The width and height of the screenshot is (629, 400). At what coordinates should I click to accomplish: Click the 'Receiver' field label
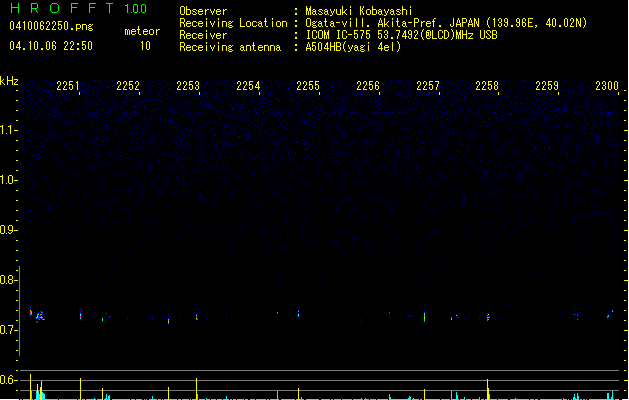pyautogui.click(x=203, y=35)
